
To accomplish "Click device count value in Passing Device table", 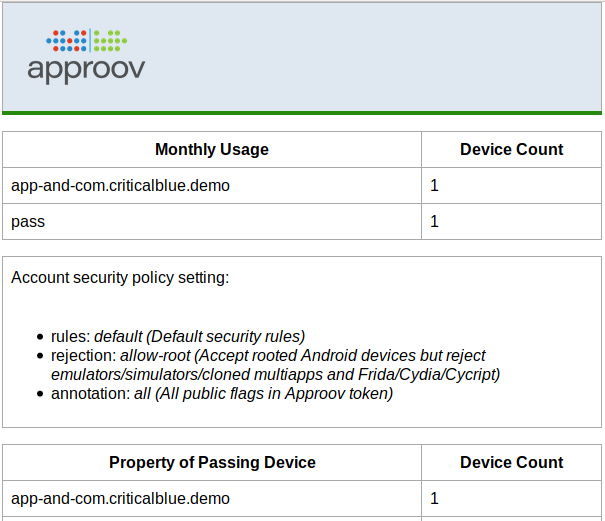I will tap(435, 498).
